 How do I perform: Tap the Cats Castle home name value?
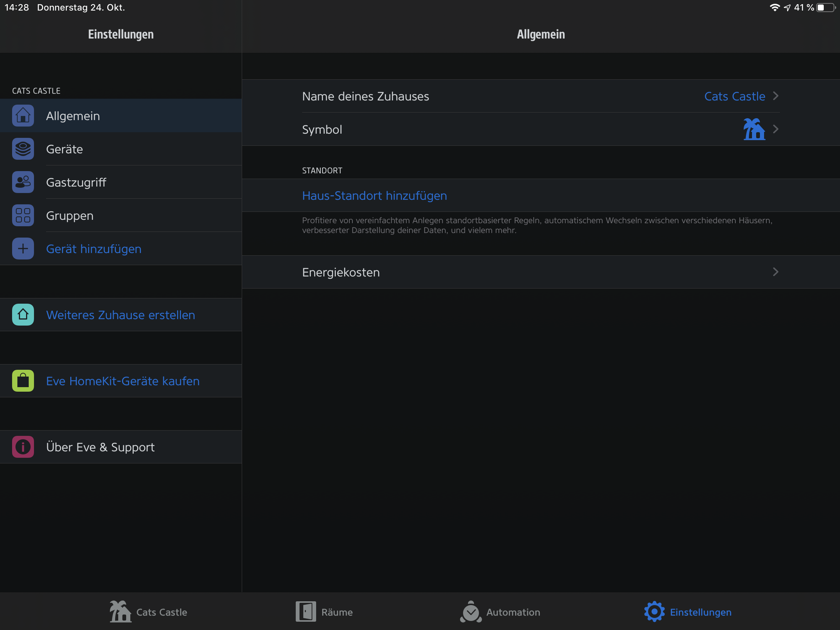click(734, 96)
